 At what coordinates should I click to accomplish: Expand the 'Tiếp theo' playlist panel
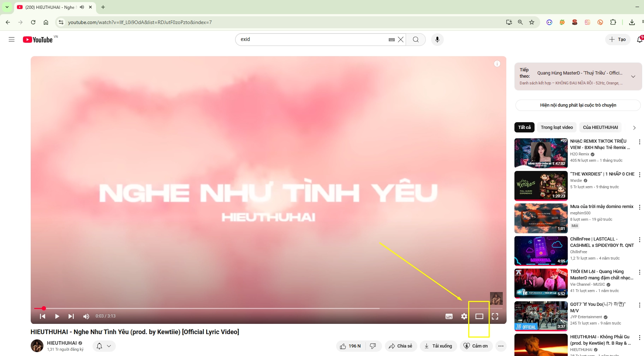(x=633, y=76)
